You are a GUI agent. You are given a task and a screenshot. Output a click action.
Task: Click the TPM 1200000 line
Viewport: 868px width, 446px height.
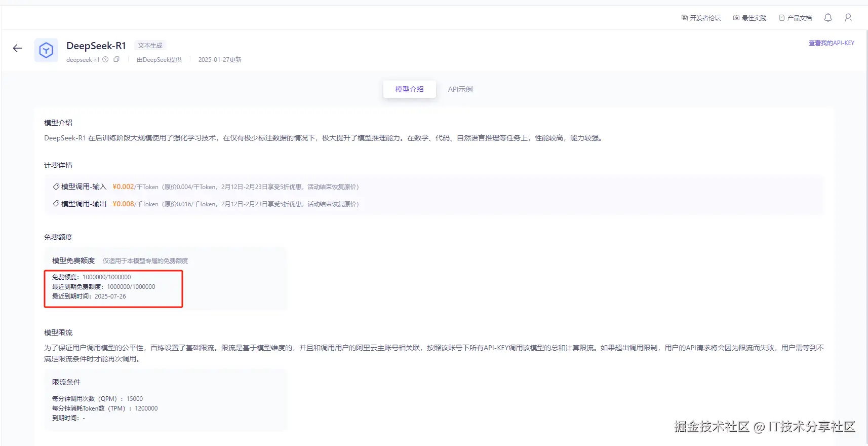point(105,408)
